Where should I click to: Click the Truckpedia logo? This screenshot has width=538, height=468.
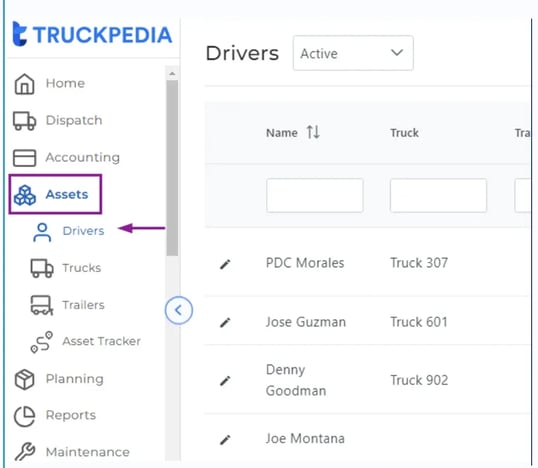92,34
